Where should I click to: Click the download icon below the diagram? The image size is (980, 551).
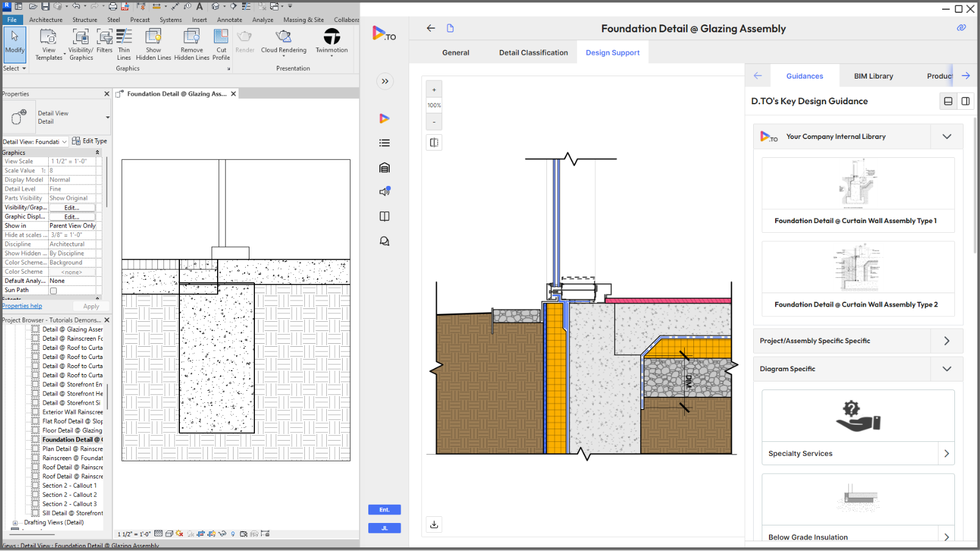(434, 524)
